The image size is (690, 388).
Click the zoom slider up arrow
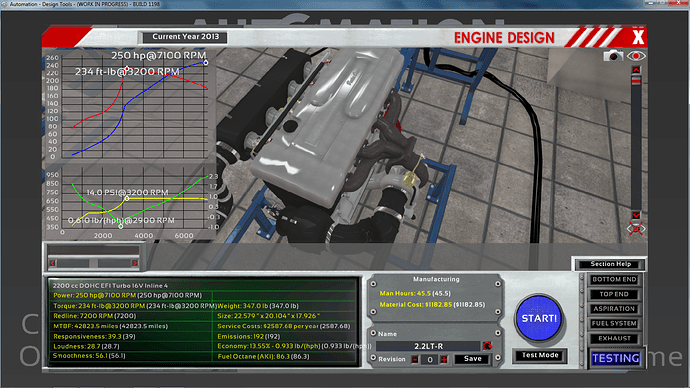click(636, 70)
